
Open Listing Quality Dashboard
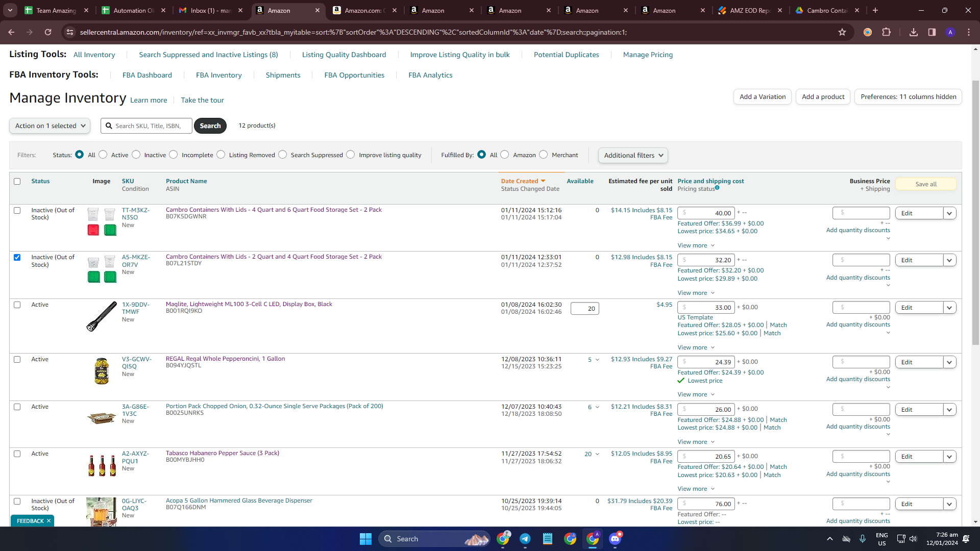344,55
